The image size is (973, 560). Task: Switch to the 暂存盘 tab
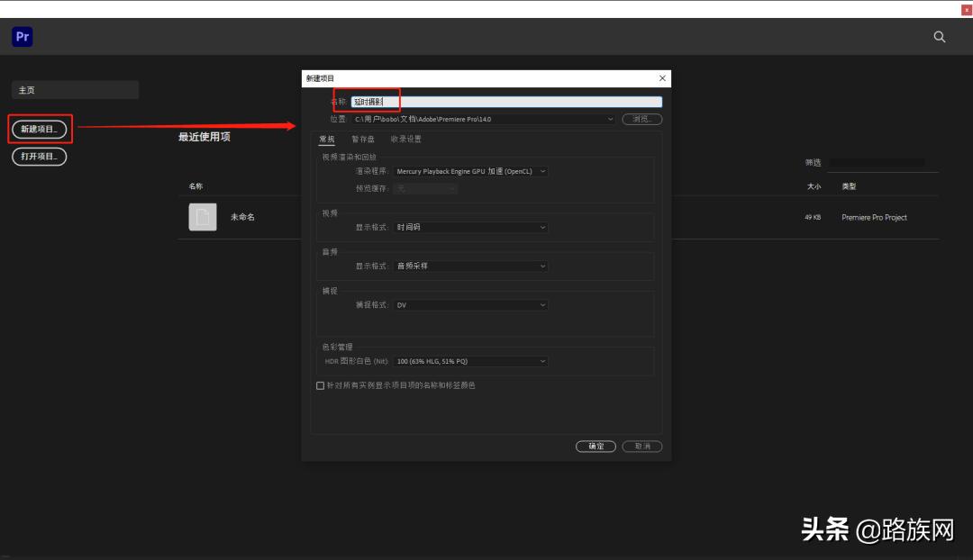[x=363, y=139]
